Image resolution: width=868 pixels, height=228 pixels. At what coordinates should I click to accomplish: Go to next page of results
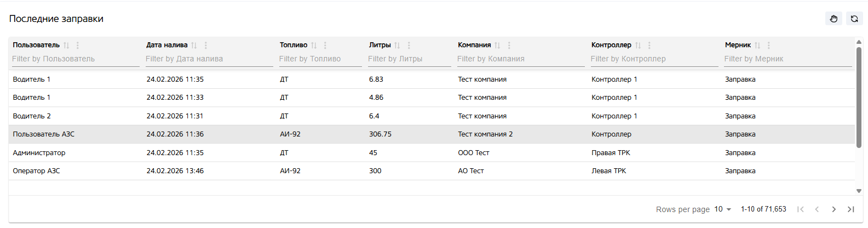coord(833,209)
